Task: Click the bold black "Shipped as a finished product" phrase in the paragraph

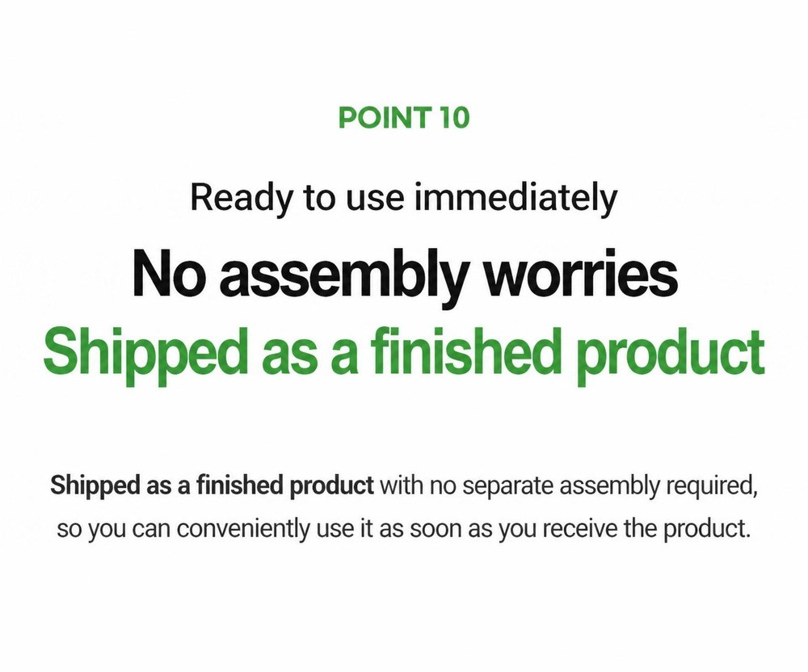Action: point(213,485)
